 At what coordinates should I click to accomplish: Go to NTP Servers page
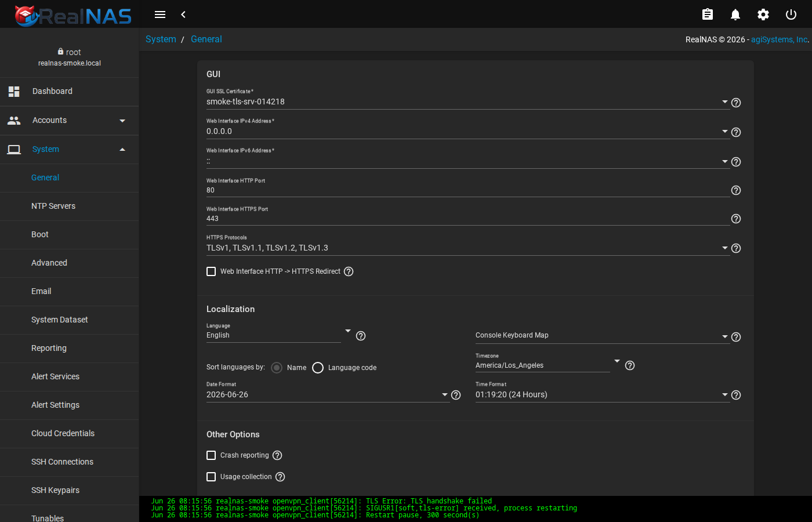[70, 206]
